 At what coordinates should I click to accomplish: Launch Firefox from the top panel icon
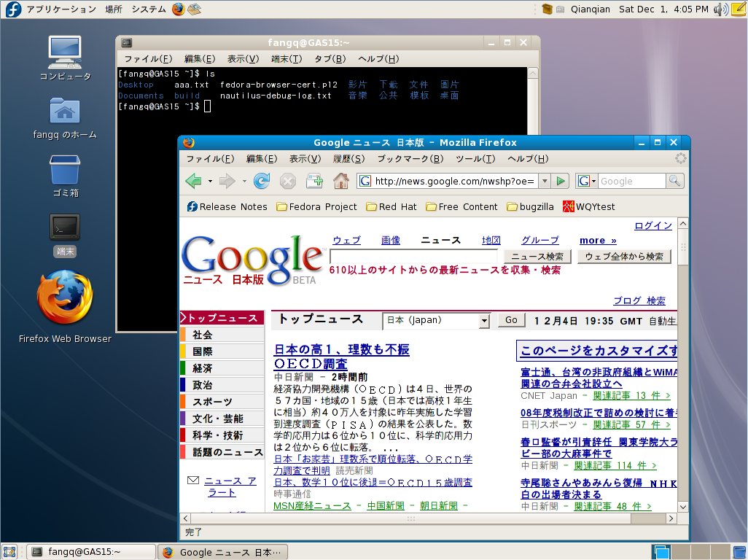179,9
